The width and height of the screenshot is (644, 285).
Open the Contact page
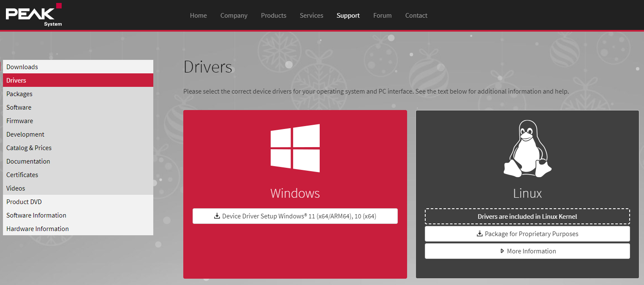coord(416,16)
